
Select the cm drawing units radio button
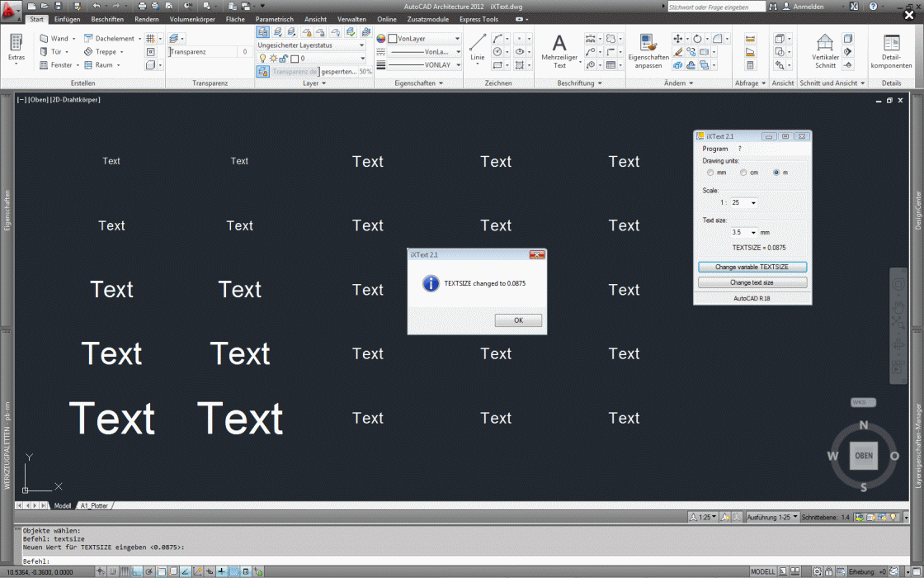743,173
